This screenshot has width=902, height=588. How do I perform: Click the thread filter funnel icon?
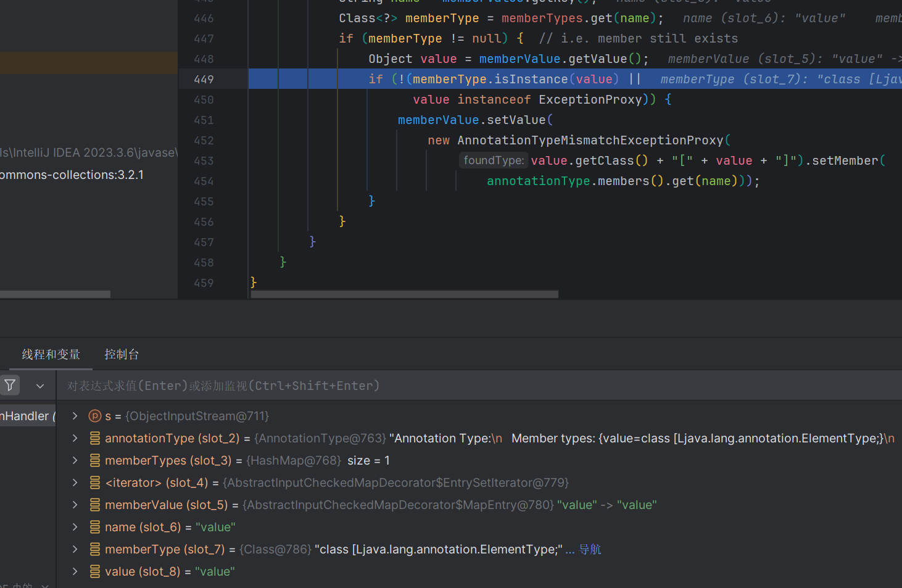pos(10,386)
